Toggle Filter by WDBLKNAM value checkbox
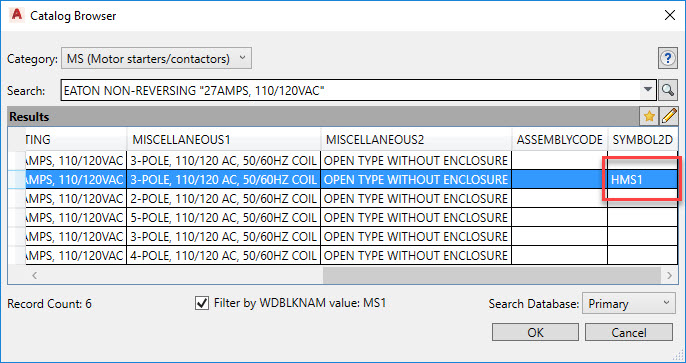The width and height of the screenshot is (686, 363). 202,303
